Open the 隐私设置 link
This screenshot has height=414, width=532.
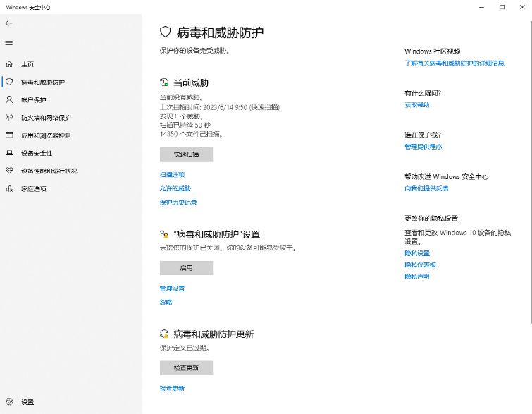(417, 253)
